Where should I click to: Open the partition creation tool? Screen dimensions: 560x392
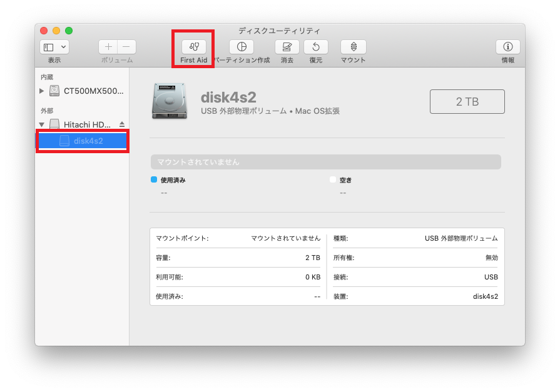[242, 47]
